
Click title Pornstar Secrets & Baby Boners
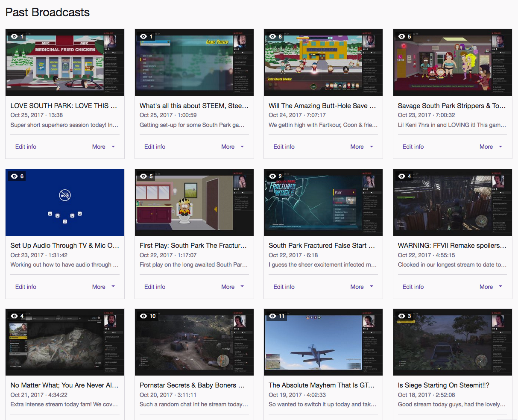click(192, 385)
